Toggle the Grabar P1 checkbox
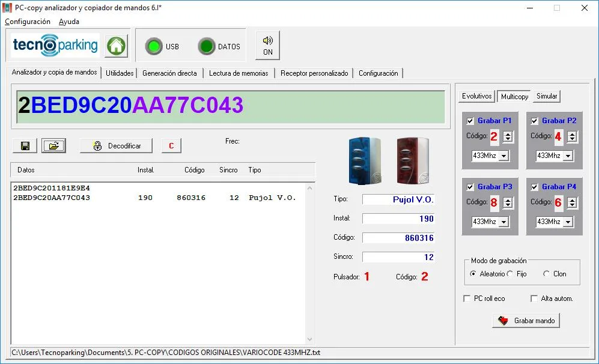599x364 pixels. point(470,121)
